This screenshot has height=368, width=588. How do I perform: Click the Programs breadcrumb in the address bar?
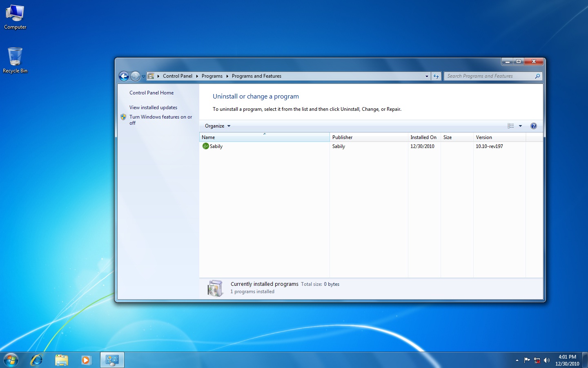tap(212, 76)
